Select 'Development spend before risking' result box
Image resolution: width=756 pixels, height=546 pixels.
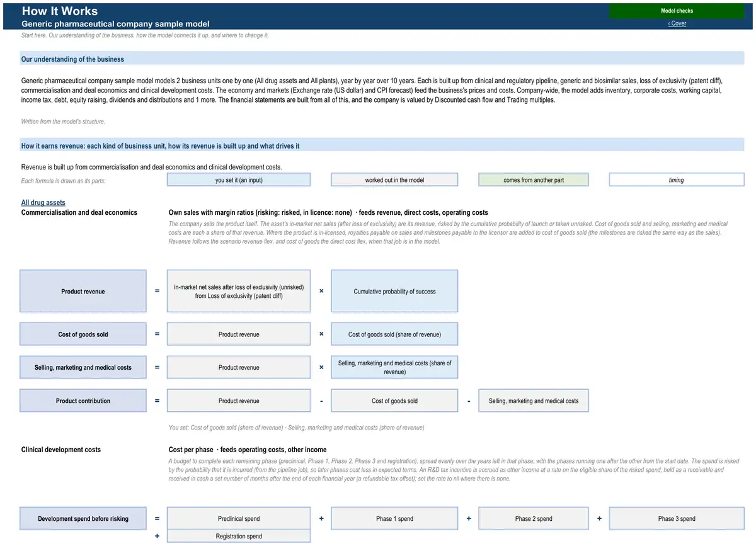[x=83, y=519]
